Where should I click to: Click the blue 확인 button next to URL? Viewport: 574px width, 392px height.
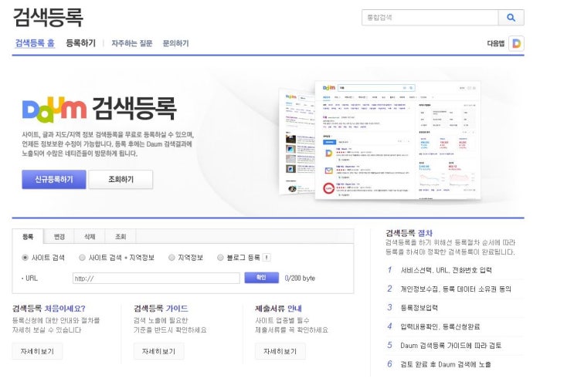click(261, 278)
